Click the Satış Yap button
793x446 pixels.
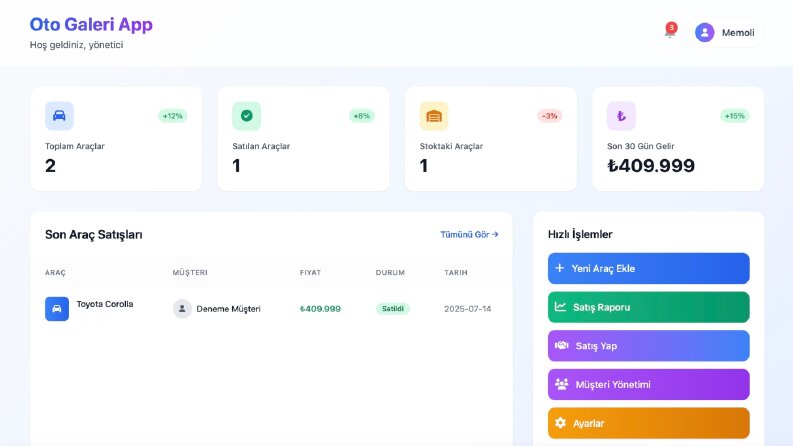648,346
